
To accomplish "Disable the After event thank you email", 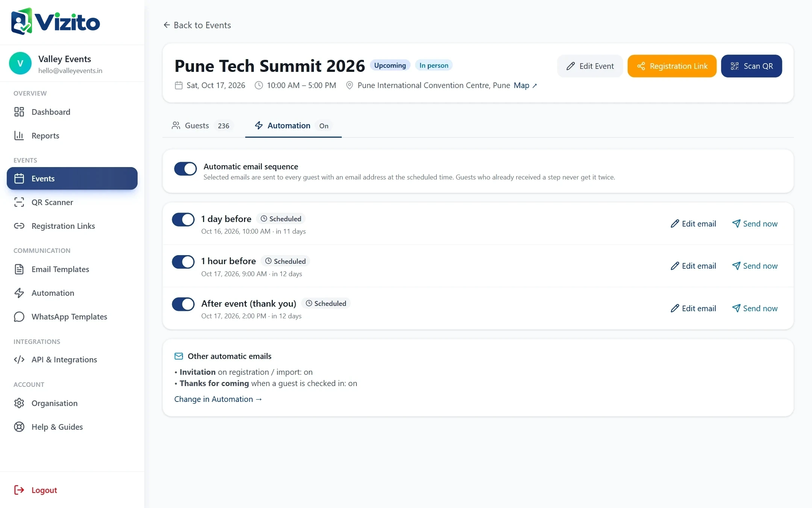I will (x=183, y=304).
